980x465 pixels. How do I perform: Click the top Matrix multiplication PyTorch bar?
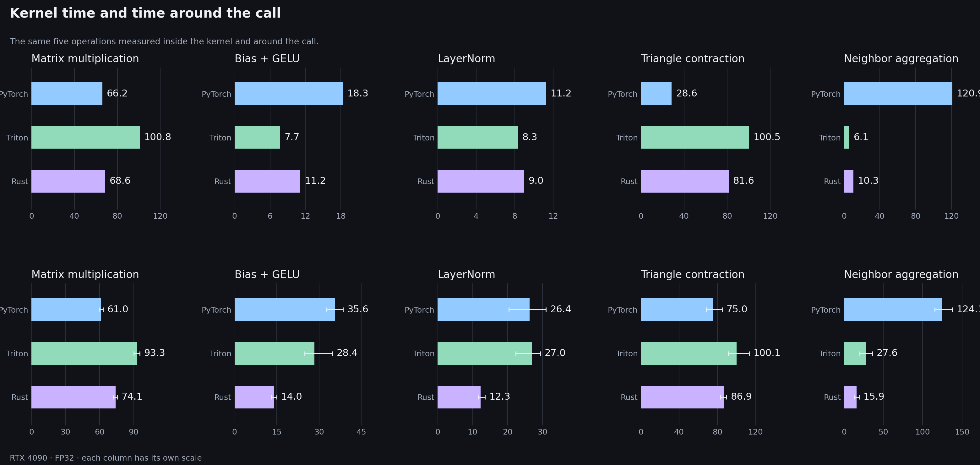(67, 94)
